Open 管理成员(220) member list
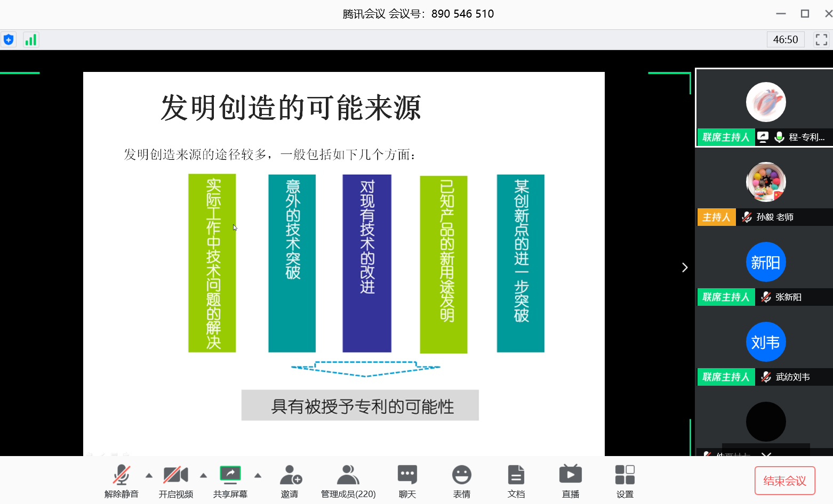This screenshot has width=833, height=504. 348,481
